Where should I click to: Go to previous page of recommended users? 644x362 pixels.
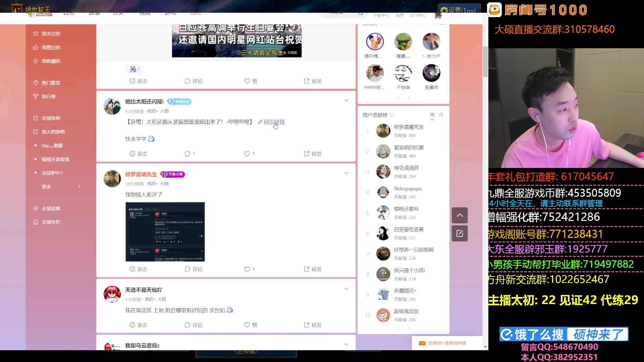398,97
